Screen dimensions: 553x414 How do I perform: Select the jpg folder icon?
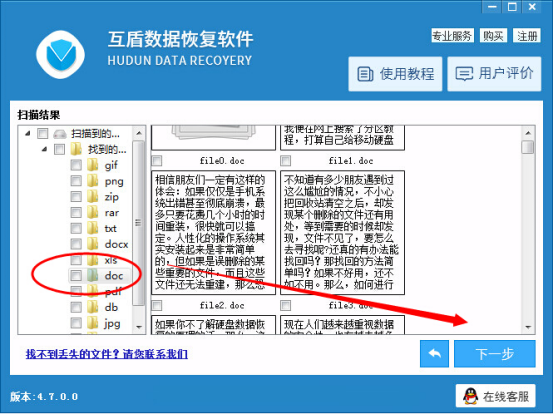93,323
